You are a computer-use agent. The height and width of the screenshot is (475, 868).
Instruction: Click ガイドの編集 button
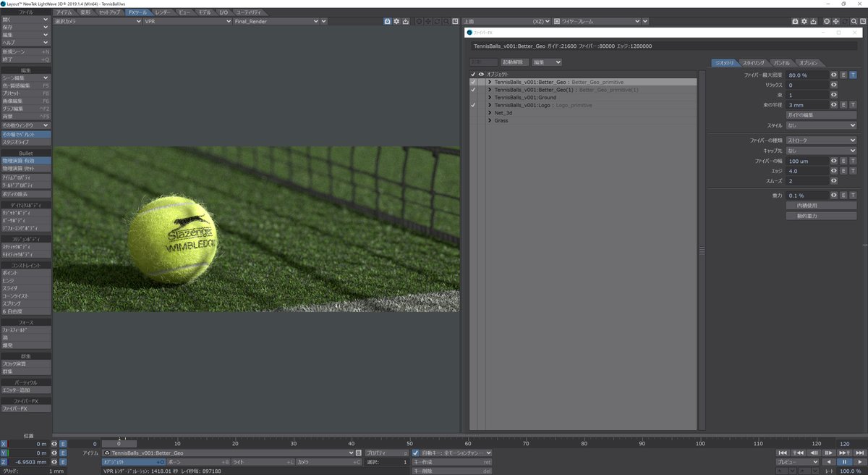point(821,115)
